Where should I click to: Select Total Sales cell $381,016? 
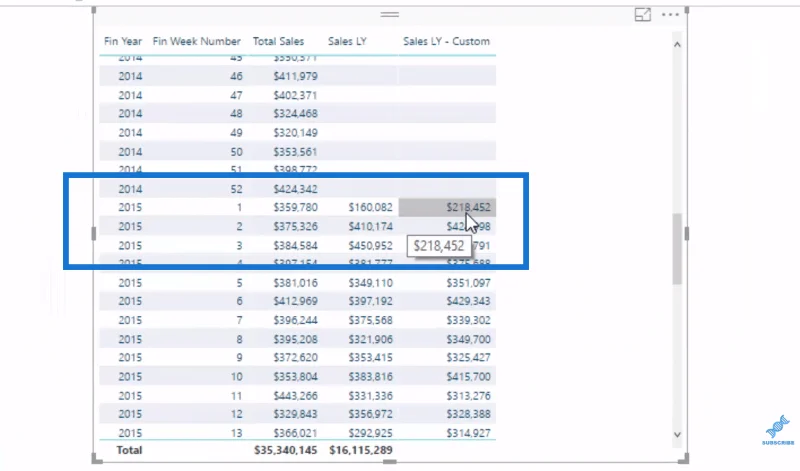point(295,283)
